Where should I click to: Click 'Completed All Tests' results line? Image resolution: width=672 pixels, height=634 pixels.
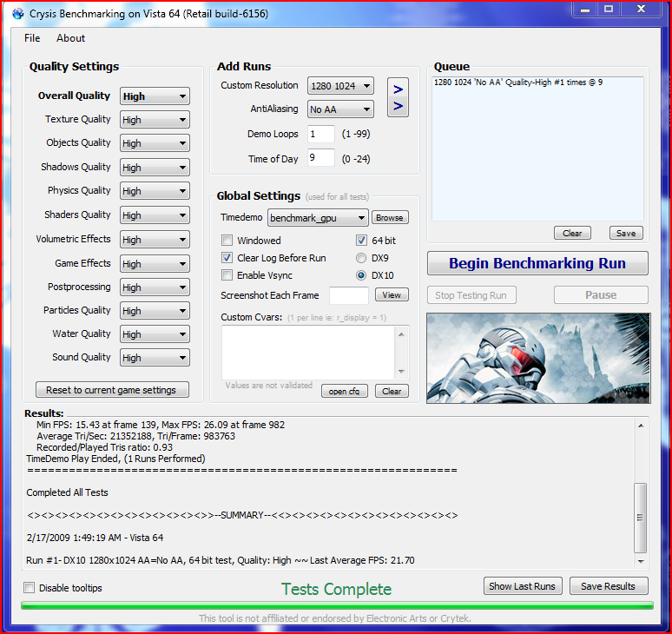point(67,492)
